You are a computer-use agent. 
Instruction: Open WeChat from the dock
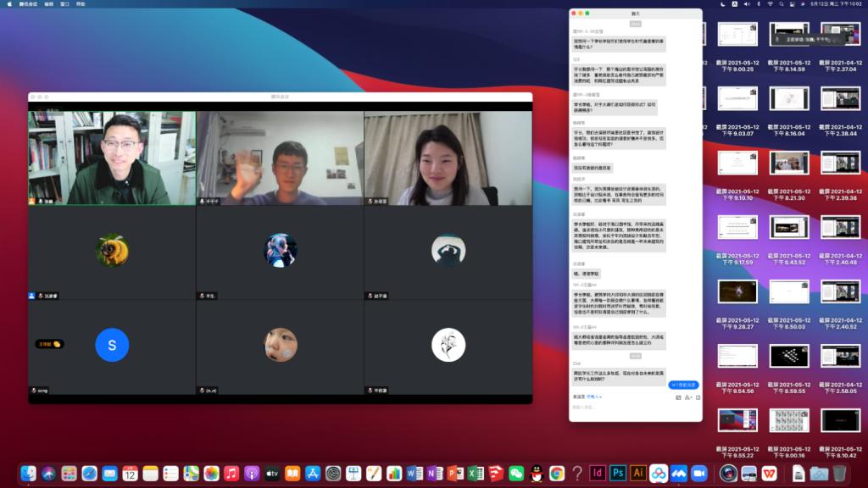[516, 473]
